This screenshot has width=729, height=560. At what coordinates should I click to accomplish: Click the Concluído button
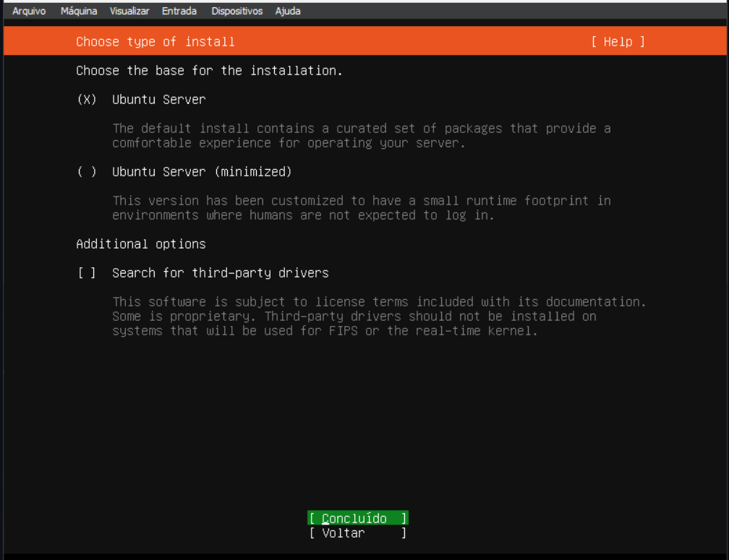[x=357, y=518]
